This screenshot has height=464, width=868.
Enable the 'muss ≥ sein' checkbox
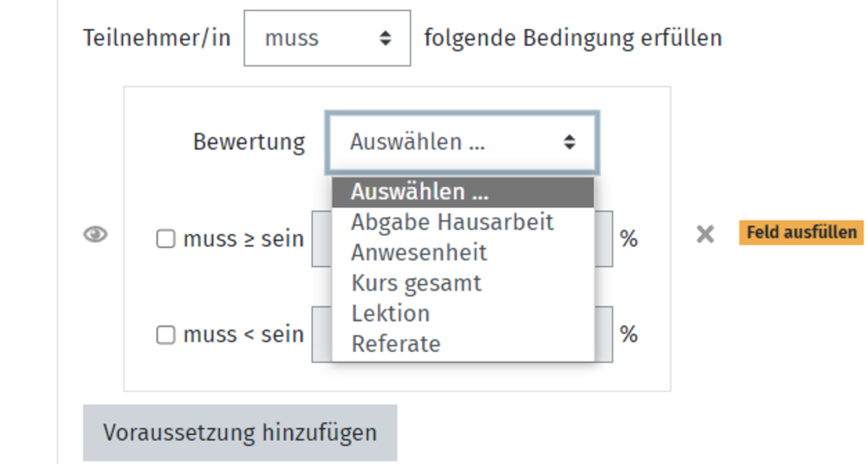(166, 240)
